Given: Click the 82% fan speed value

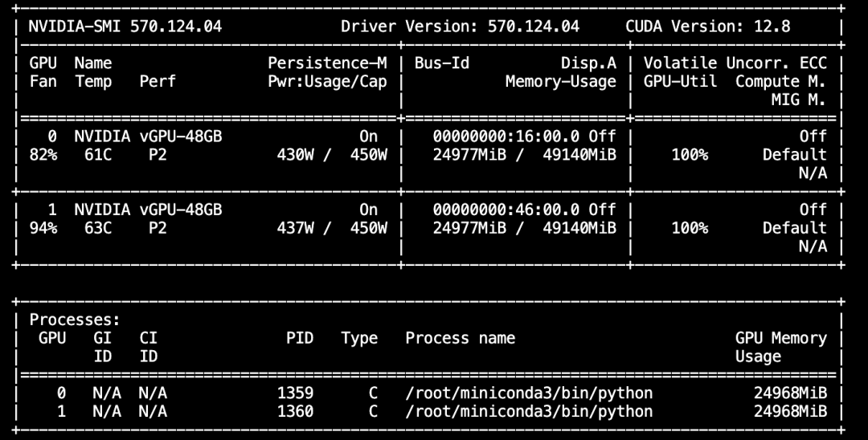Looking at the screenshot, I should click(43, 155).
